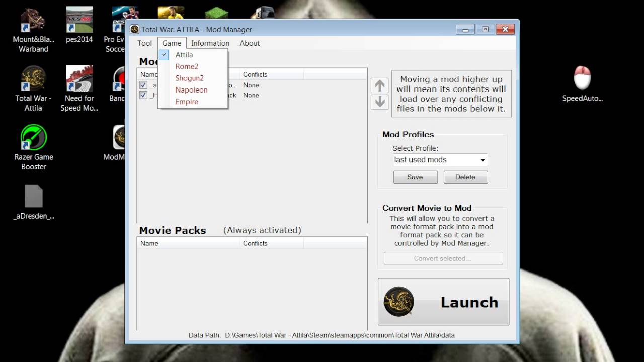Switch game to Napoleon
Viewport: 644px width, 362px height.
point(193,89)
